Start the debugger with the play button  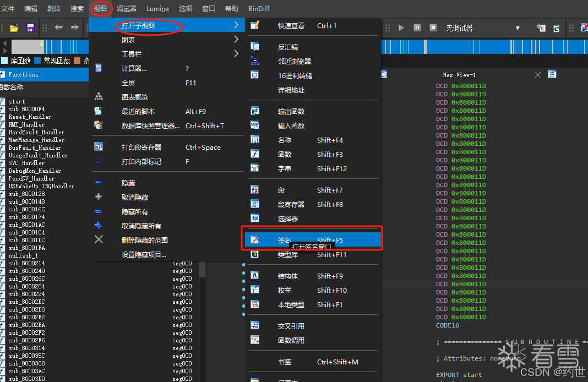(x=401, y=28)
